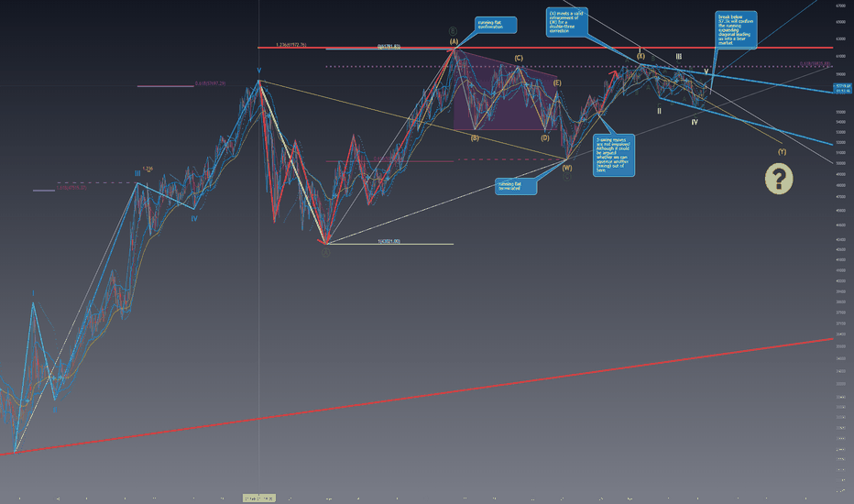
Task: Click the highlighted date label on the time axis
Action: [x=258, y=498]
